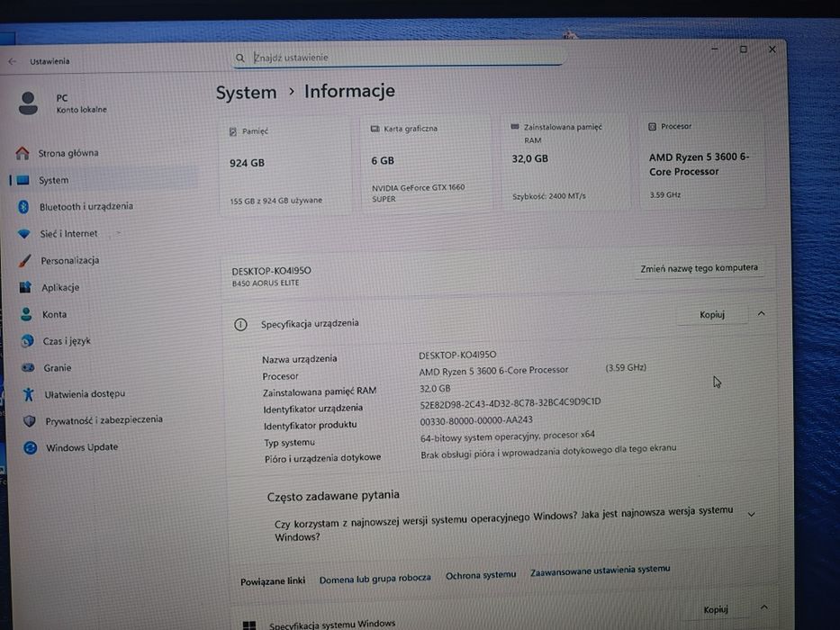
Task: Click the System monitor icon in sidebar
Action: (23, 180)
